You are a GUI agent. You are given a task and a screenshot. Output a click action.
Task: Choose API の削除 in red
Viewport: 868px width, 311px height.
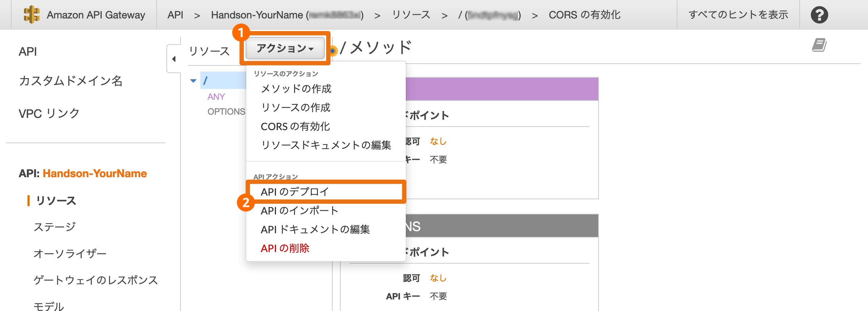click(x=285, y=248)
